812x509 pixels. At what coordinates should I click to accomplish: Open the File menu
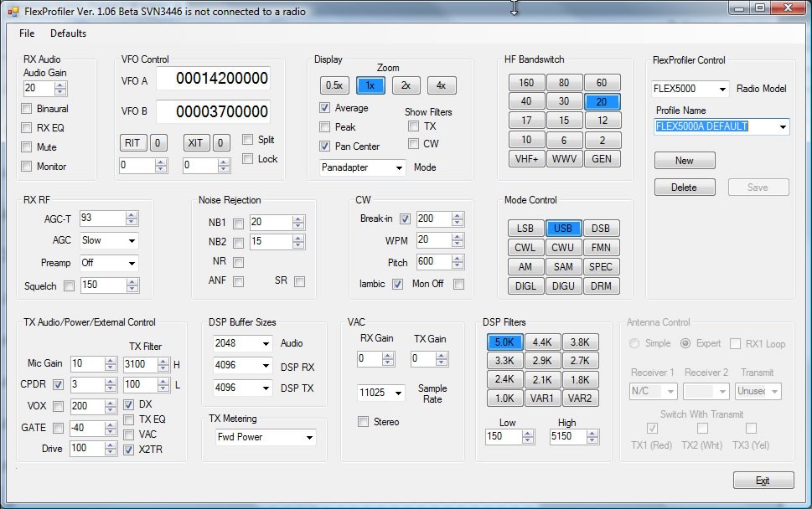[x=27, y=33]
